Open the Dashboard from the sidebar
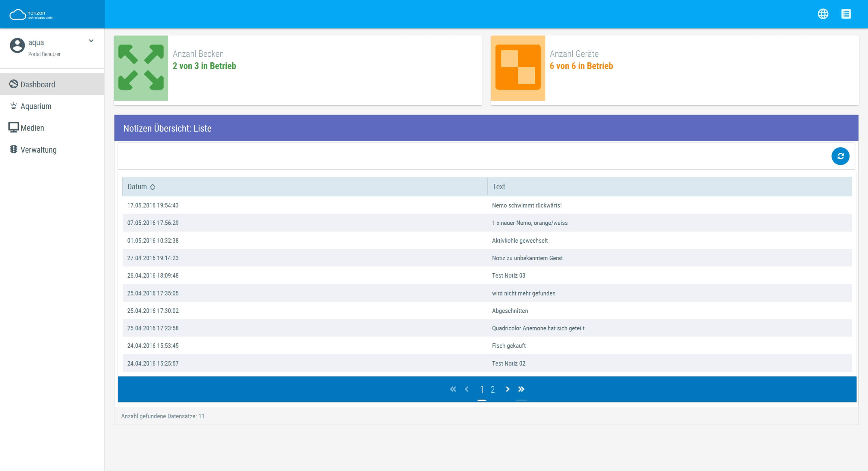The height and width of the screenshot is (471, 868). point(37,84)
